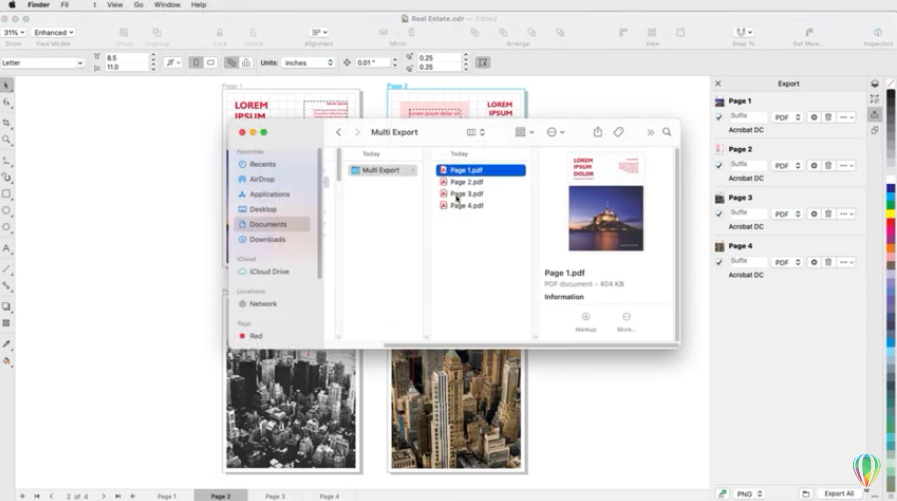Uncheck the Page 3 export checkbox
The height and width of the screenshot is (501, 897).
point(719,213)
